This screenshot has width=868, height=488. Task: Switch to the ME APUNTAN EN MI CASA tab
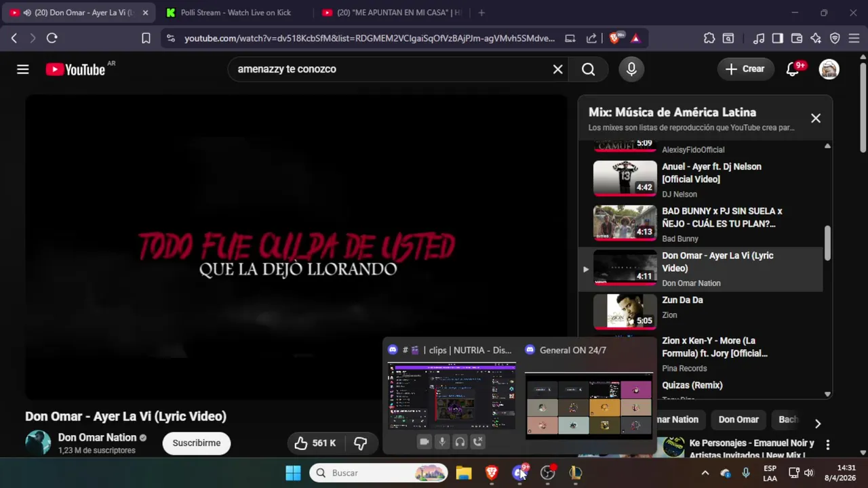click(391, 13)
